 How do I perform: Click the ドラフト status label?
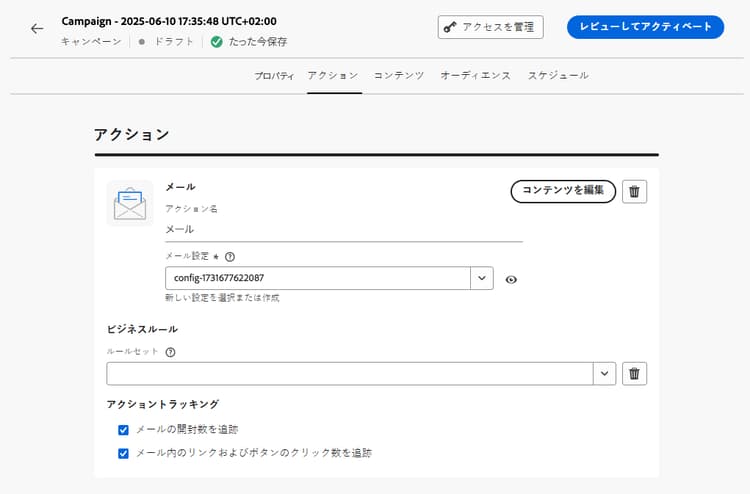(174, 42)
